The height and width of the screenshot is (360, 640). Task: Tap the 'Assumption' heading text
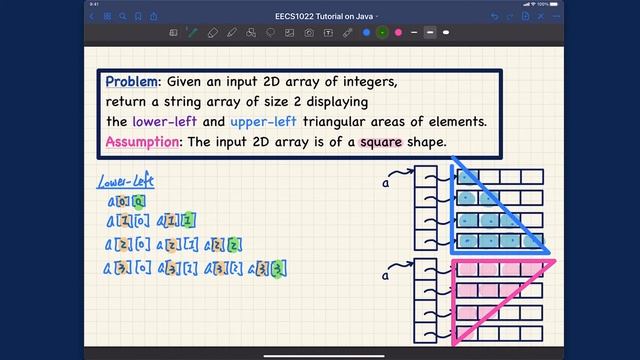tap(142, 142)
